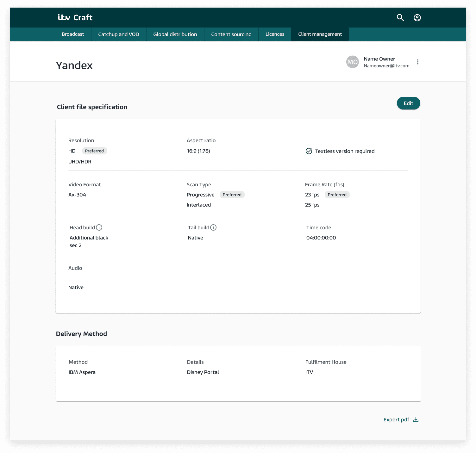
Task: Open the user account profile icon
Action: pyautogui.click(x=417, y=18)
